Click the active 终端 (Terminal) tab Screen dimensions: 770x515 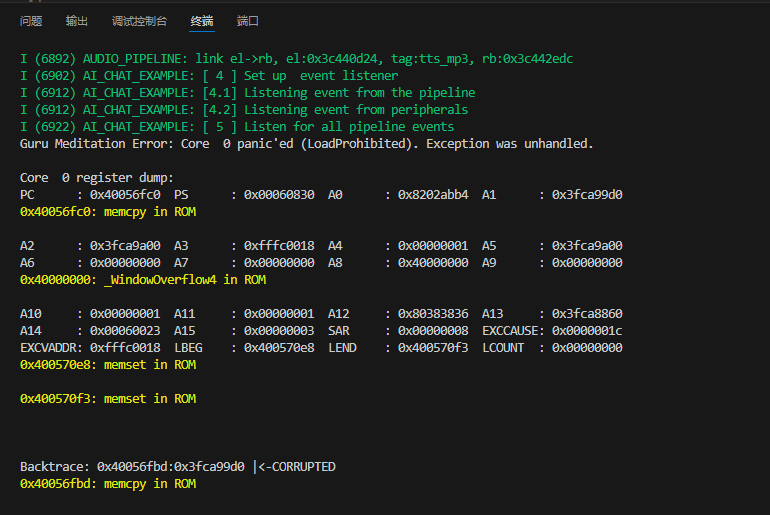click(202, 21)
